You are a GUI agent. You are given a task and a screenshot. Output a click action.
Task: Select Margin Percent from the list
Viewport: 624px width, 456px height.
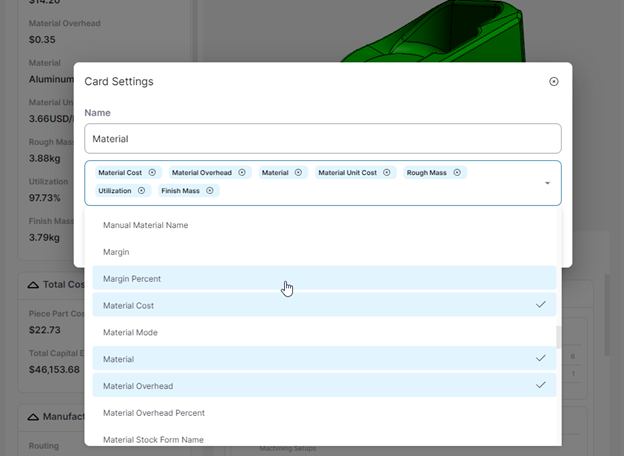[132, 279]
